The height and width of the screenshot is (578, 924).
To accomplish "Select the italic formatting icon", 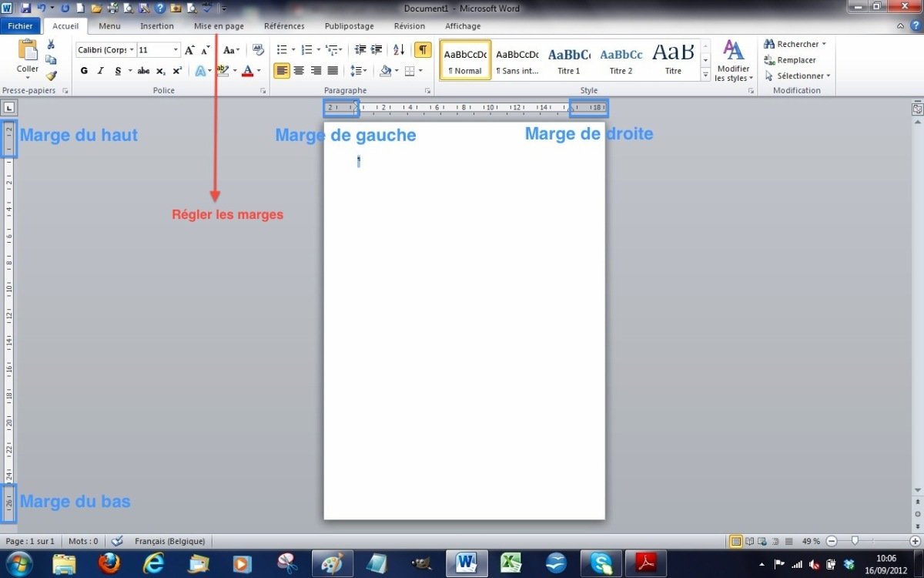I will pos(101,70).
